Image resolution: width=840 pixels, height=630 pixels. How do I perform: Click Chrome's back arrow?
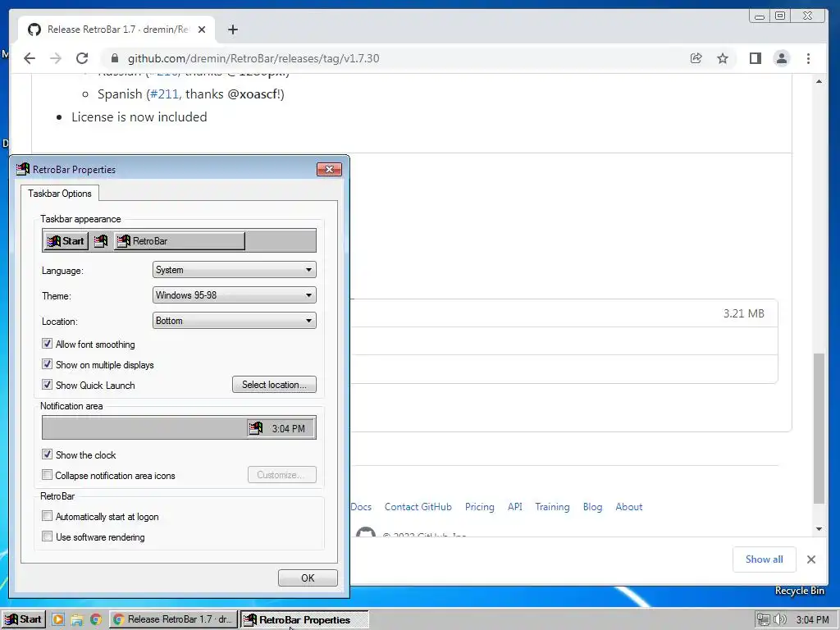coord(30,58)
